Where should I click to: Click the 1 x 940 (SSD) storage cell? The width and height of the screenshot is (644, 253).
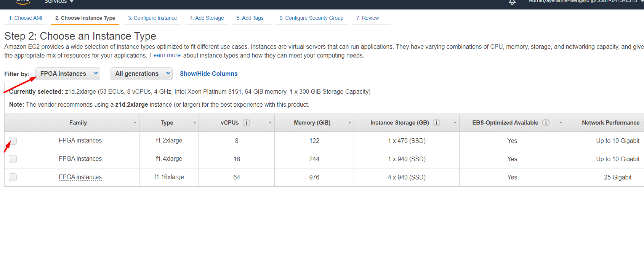(x=407, y=159)
